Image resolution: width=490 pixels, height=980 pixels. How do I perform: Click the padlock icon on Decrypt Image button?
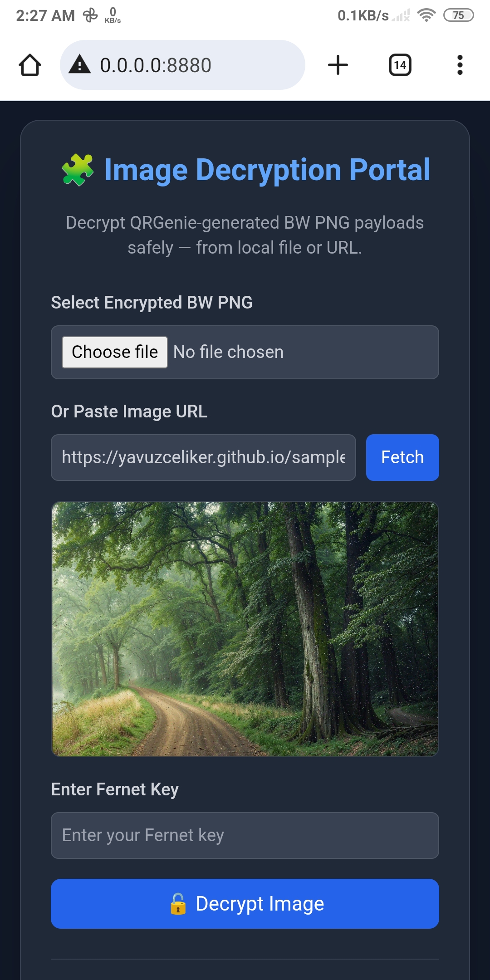click(179, 903)
